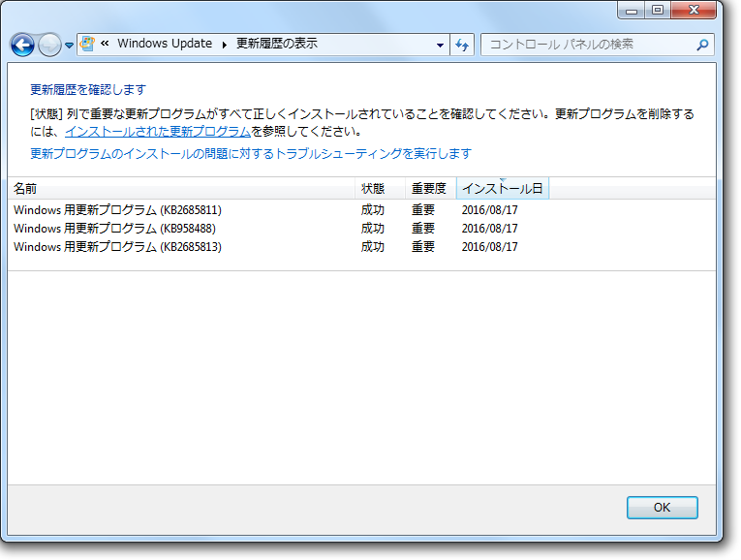Click in the Control Panel search field
The image size is (741, 560).
(586, 45)
